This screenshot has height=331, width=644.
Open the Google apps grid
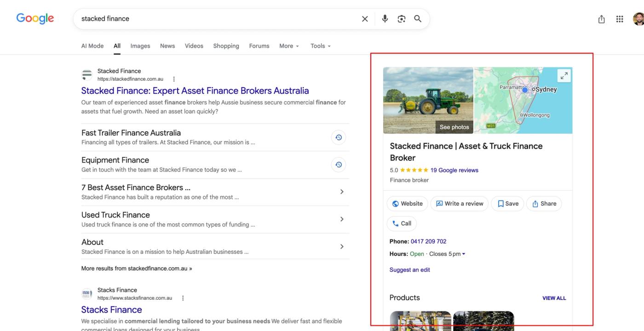pyautogui.click(x=620, y=19)
